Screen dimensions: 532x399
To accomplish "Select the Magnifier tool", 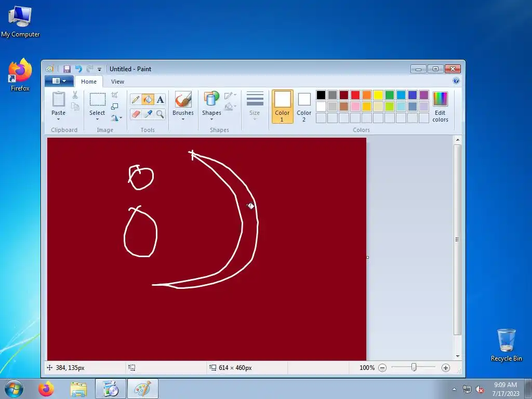I will (x=160, y=114).
